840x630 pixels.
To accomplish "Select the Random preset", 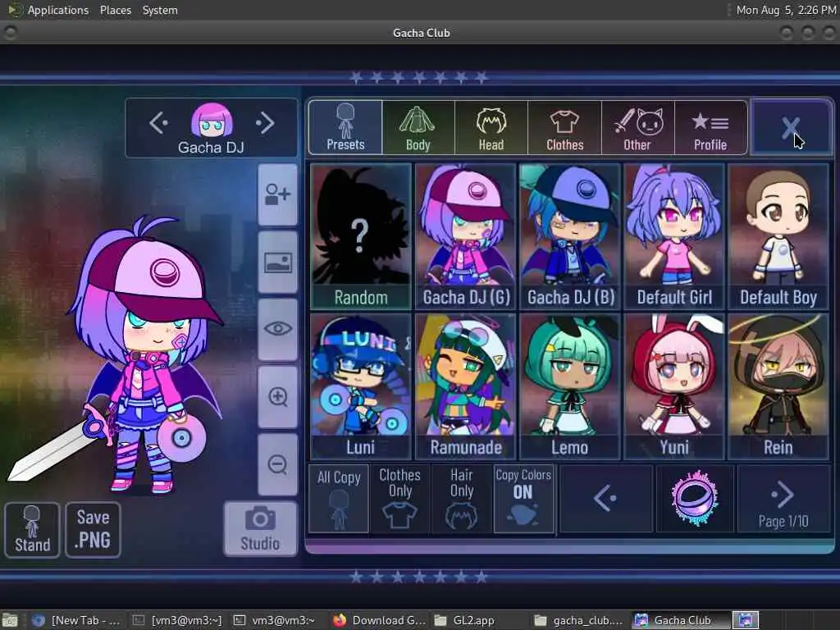I will pos(361,236).
